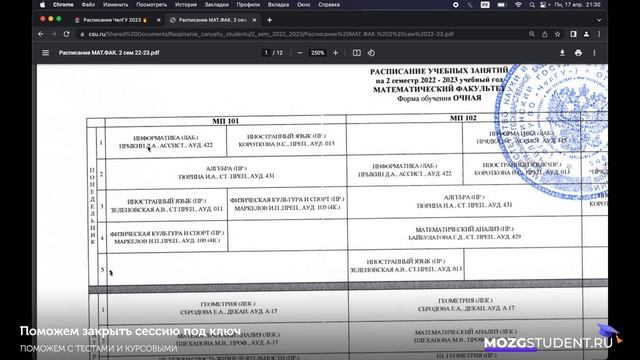Open the Вкладка menu
This screenshot has height=360, width=640.
pyautogui.click(x=278, y=5)
